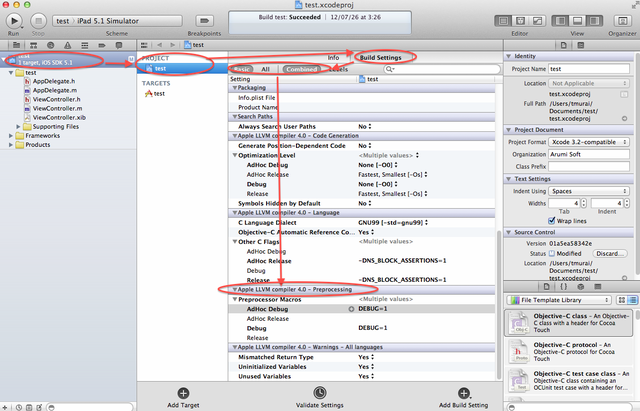
Task: Switch to the Version editor
Action: (538, 20)
